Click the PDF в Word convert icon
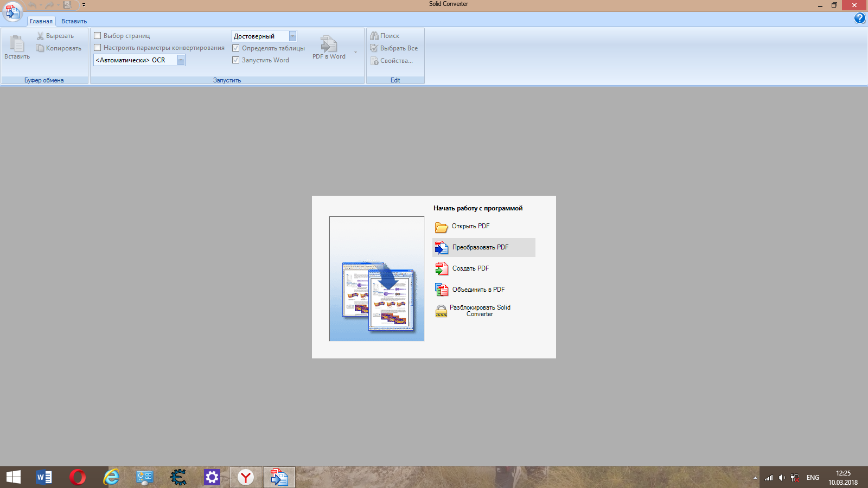This screenshot has height=488, width=868. (x=329, y=43)
